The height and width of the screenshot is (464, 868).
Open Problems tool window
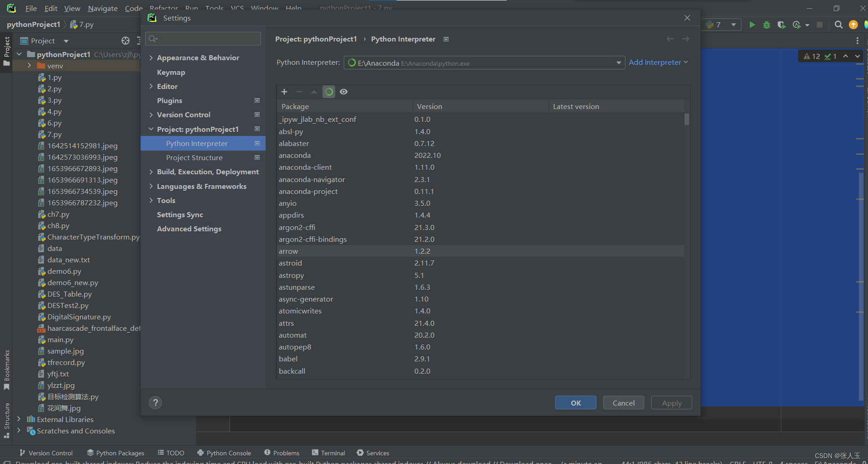coord(282,453)
